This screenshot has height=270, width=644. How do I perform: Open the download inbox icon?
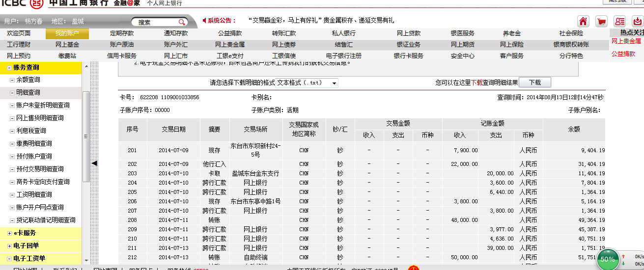click(638, 21)
